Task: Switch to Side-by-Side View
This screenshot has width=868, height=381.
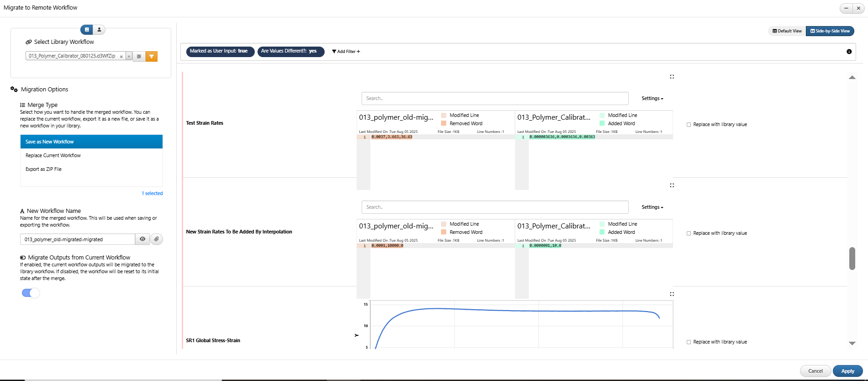Action: (x=830, y=31)
